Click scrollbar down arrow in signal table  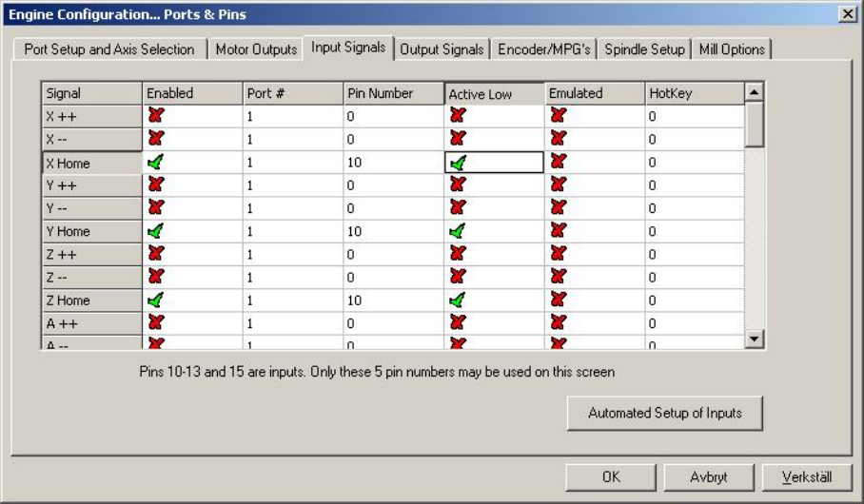pyautogui.click(x=754, y=339)
